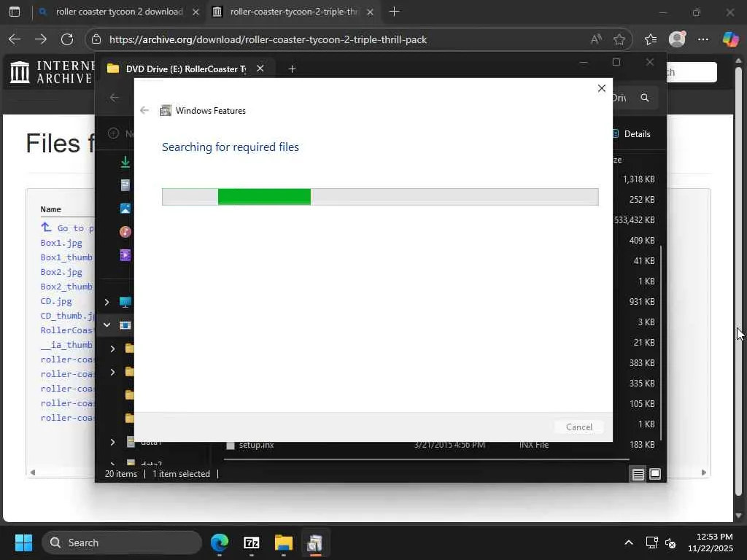The width and height of the screenshot is (747, 560).
Task: Click the Archive search box
Action: pyautogui.click(x=692, y=72)
